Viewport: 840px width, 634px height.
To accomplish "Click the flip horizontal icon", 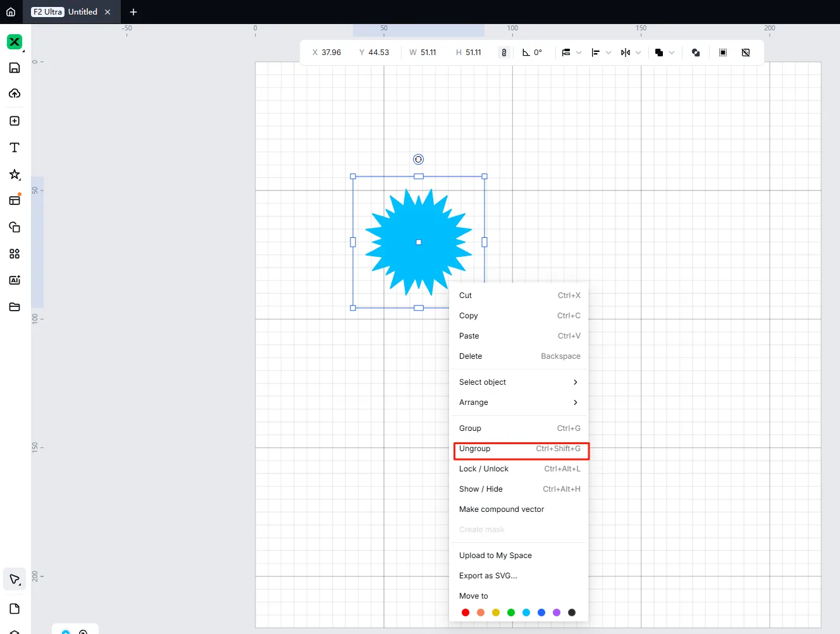I will [x=626, y=53].
